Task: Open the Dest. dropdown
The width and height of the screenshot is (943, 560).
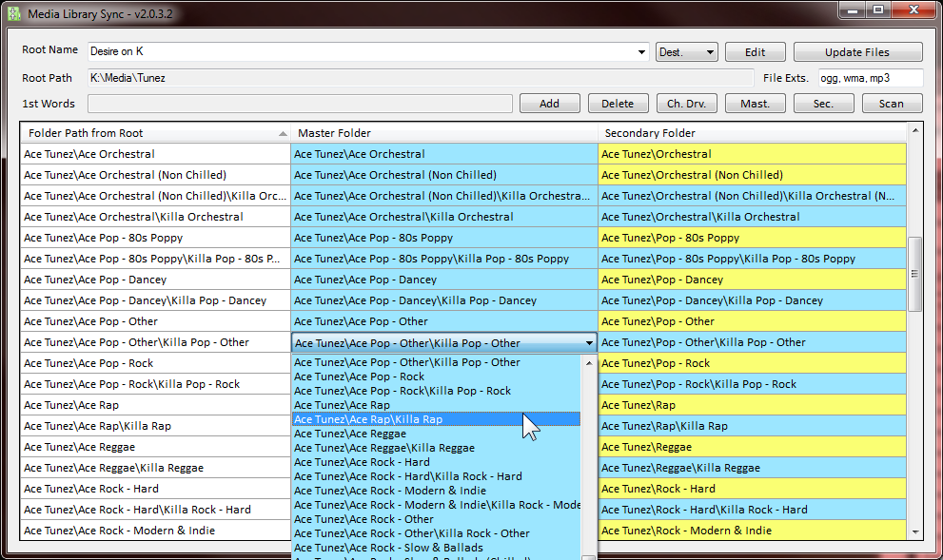Action: 687,52
